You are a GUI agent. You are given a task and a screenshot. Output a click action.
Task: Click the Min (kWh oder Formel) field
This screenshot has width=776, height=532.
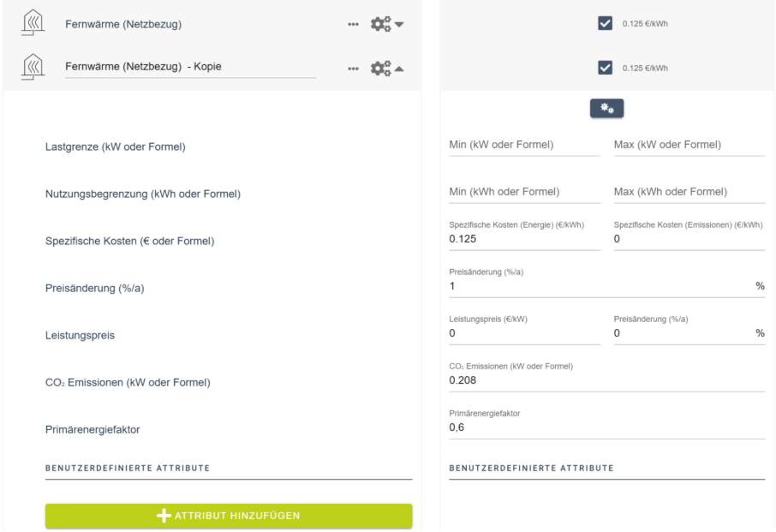(524, 192)
